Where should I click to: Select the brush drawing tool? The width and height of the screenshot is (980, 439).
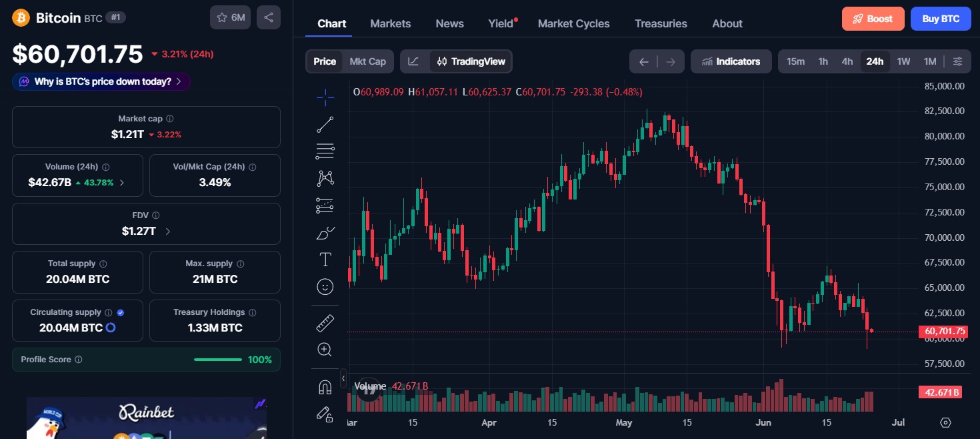point(325,233)
